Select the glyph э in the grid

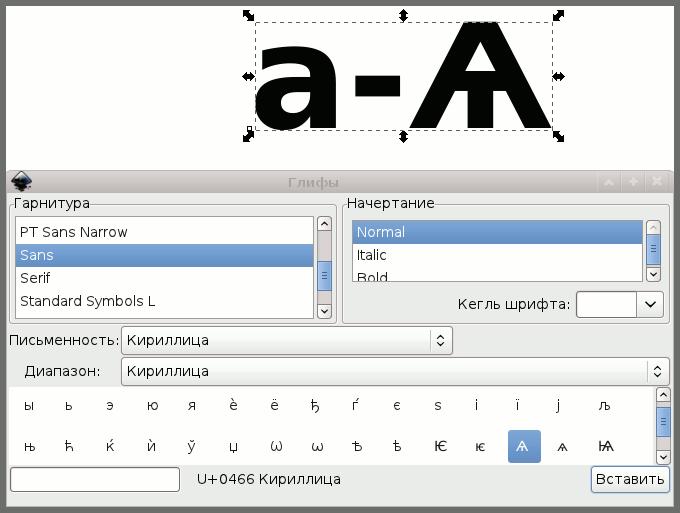pos(110,406)
